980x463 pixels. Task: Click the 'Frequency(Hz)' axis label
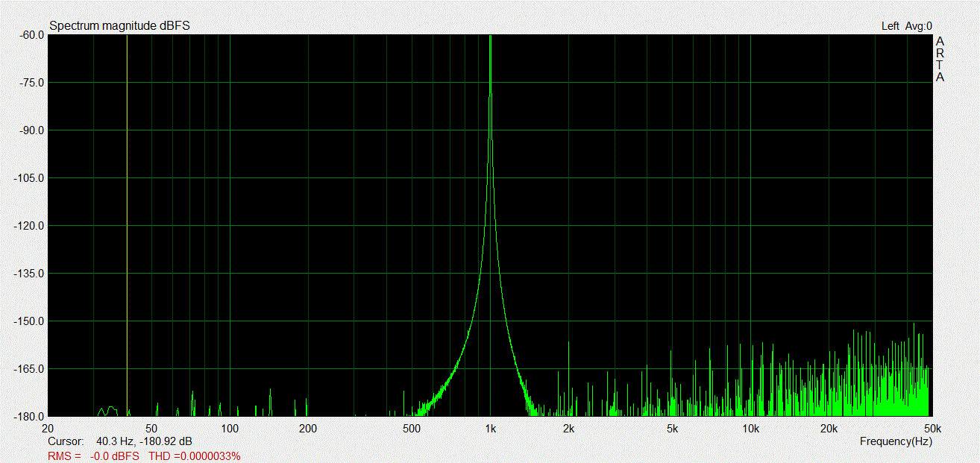coord(896,441)
